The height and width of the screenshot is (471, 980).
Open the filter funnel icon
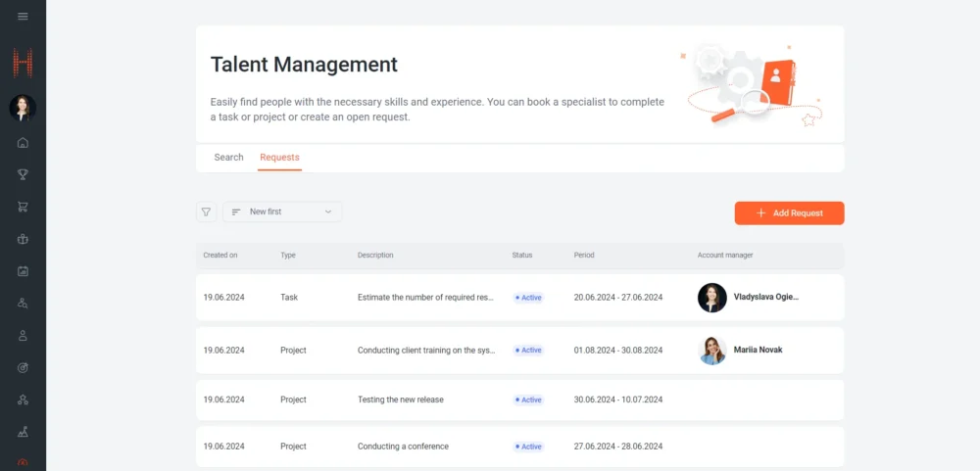coord(206,212)
